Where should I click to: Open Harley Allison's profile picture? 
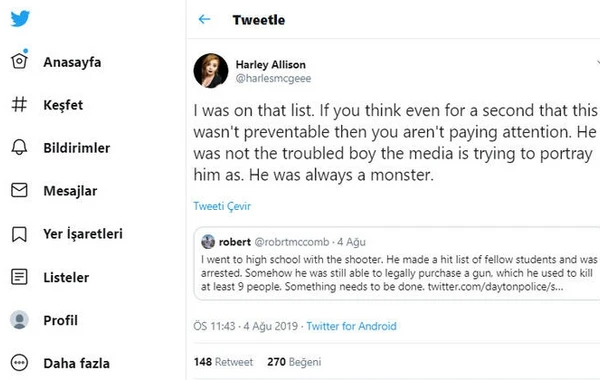pos(211,71)
